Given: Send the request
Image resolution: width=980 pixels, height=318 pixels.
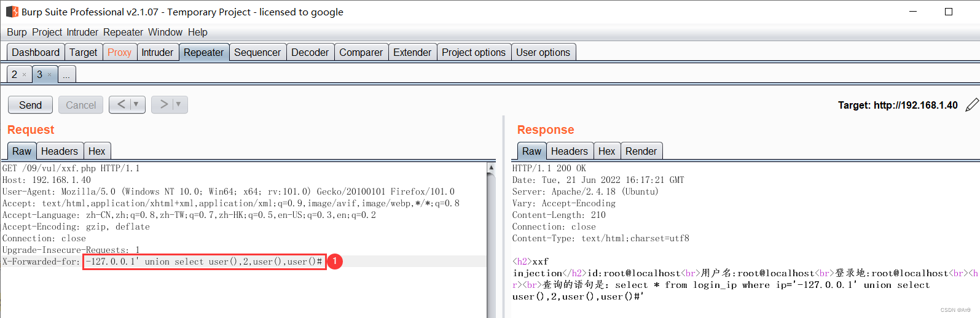Looking at the screenshot, I should coord(30,105).
